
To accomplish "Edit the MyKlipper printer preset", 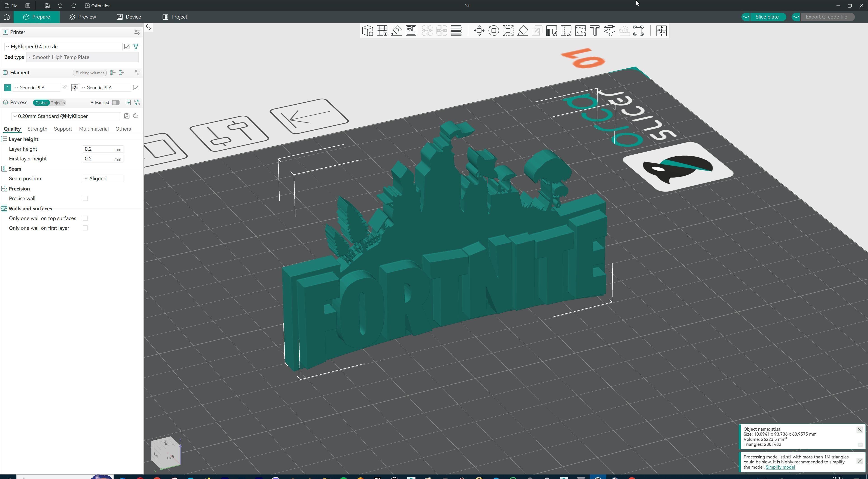I will [127, 47].
